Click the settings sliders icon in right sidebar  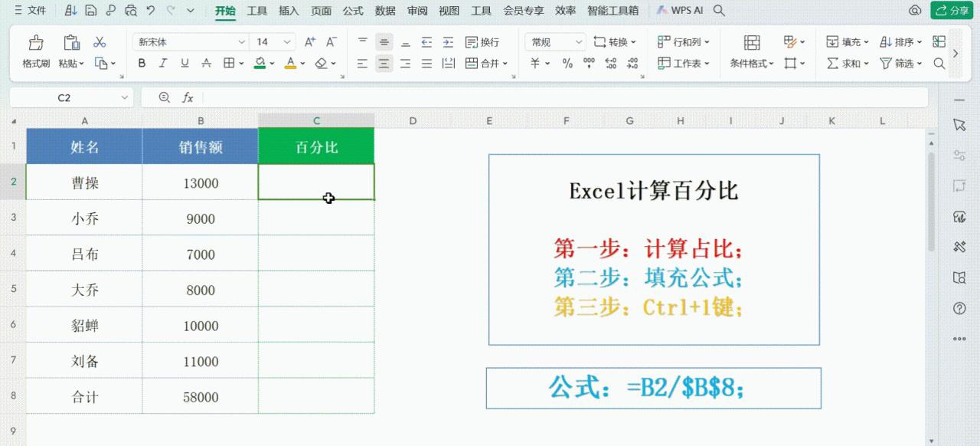click(x=959, y=156)
